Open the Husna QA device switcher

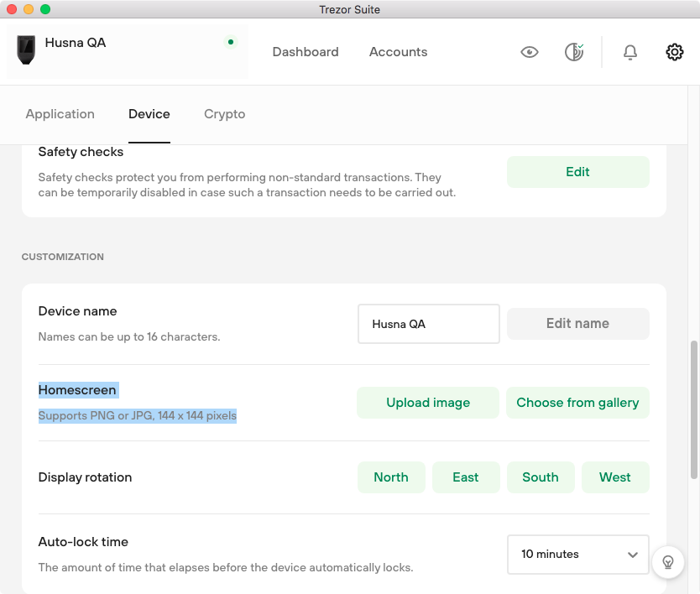tap(128, 51)
